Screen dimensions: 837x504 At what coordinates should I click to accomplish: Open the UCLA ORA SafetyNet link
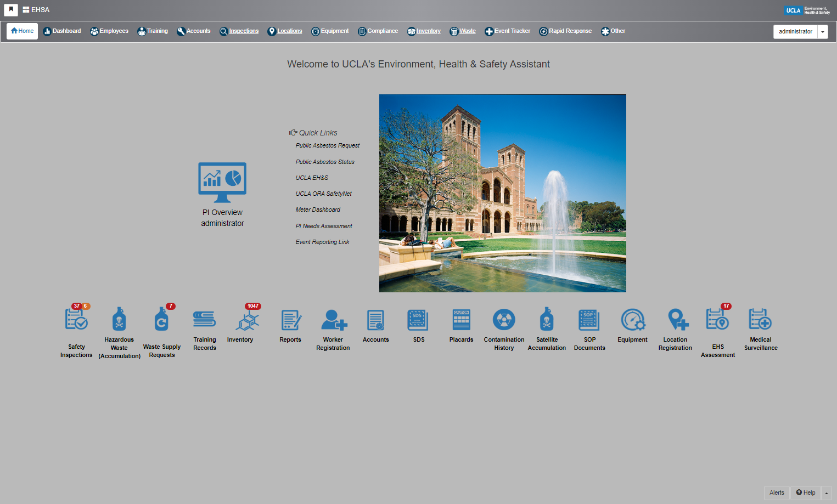[324, 194]
